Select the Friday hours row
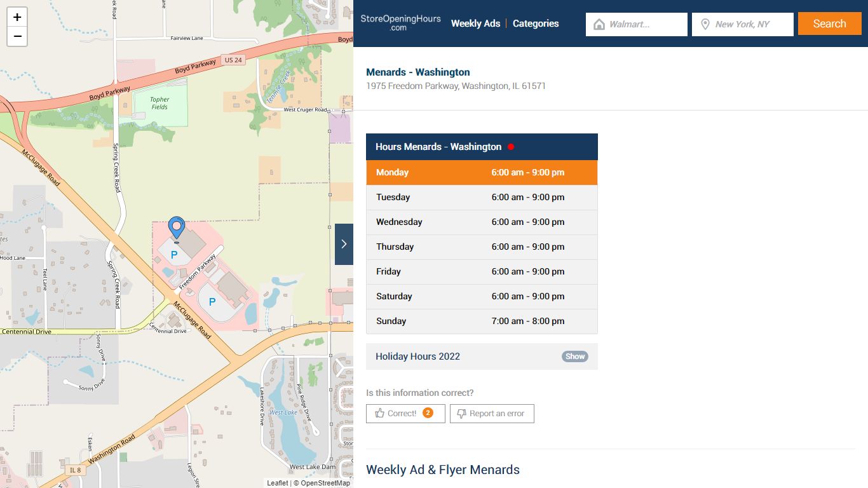Image resolution: width=868 pixels, height=488 pixels. click(x=482, y=271)
